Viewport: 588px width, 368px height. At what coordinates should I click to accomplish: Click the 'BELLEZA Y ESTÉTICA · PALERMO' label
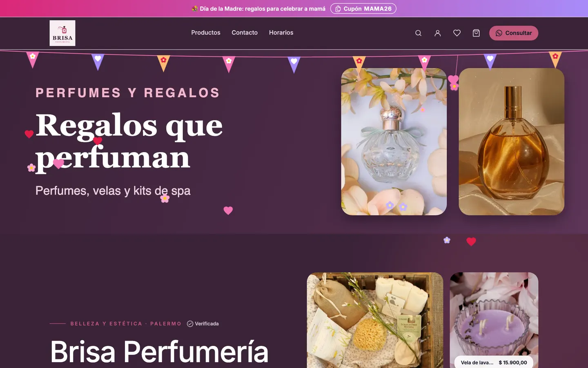126,324
